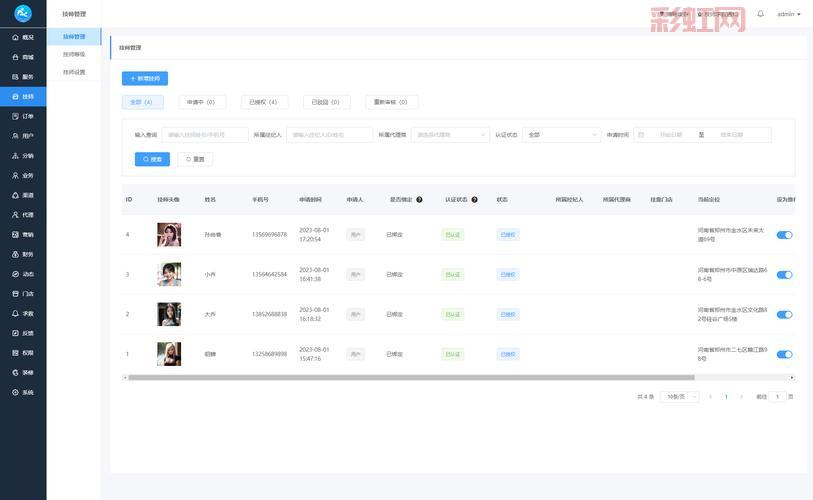Image resolution: width=813 pixels, height=500 pixels.
Task: Toggle the switch for technician ID 1
Action: pos(784,355)
